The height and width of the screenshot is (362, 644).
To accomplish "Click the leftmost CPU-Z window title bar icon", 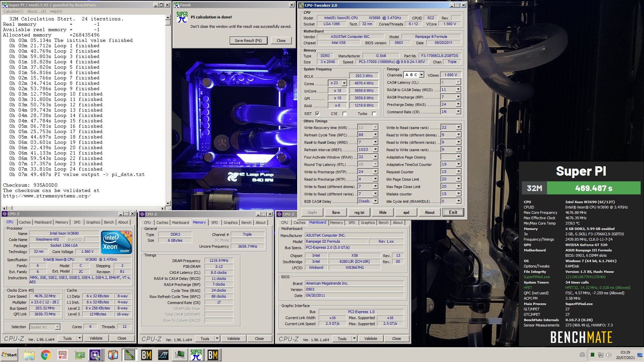I will pos(5,214).
